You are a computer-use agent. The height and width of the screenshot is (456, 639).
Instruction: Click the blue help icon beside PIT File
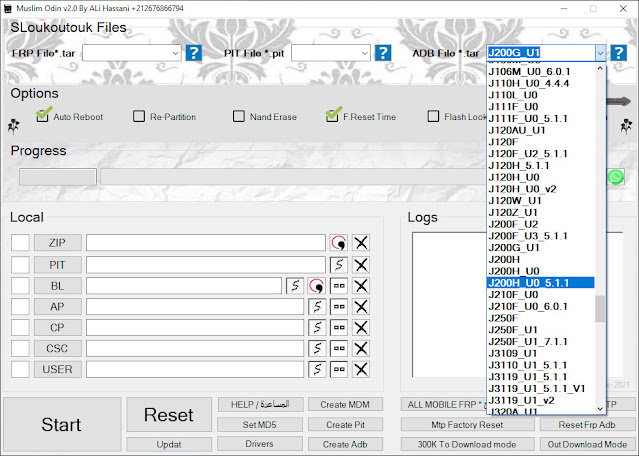pos(383,53)
